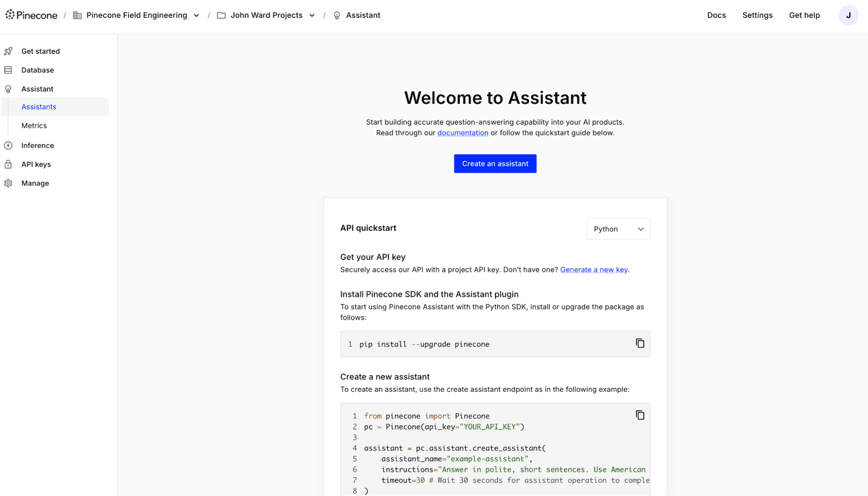The image size is (868, 496).
Task: Open the Metrics sidebar item
Action: click(34, 126)
